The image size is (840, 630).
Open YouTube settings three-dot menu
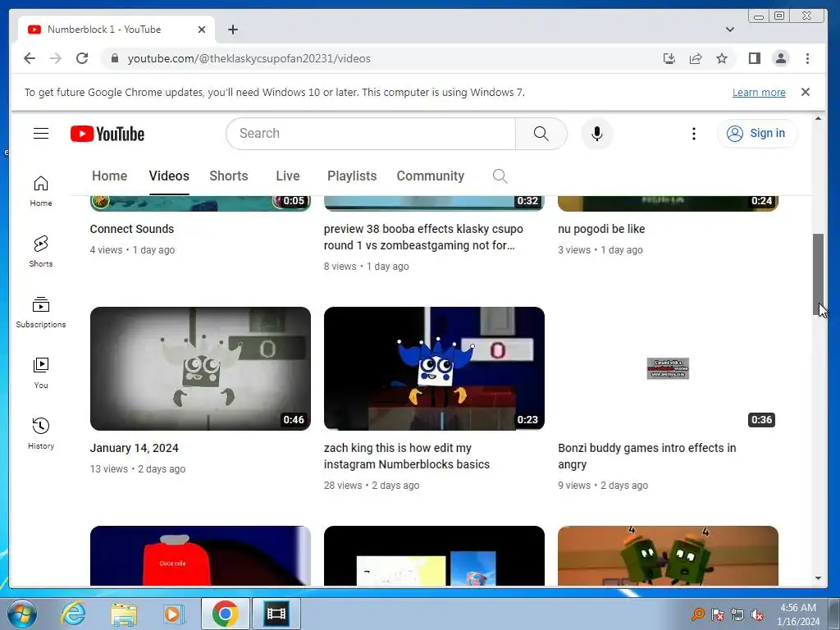click(694, 134)
